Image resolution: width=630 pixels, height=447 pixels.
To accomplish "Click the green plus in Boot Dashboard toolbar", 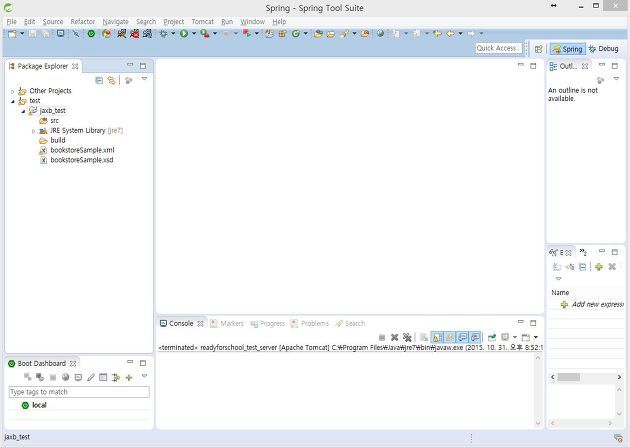I will [129, 377].
